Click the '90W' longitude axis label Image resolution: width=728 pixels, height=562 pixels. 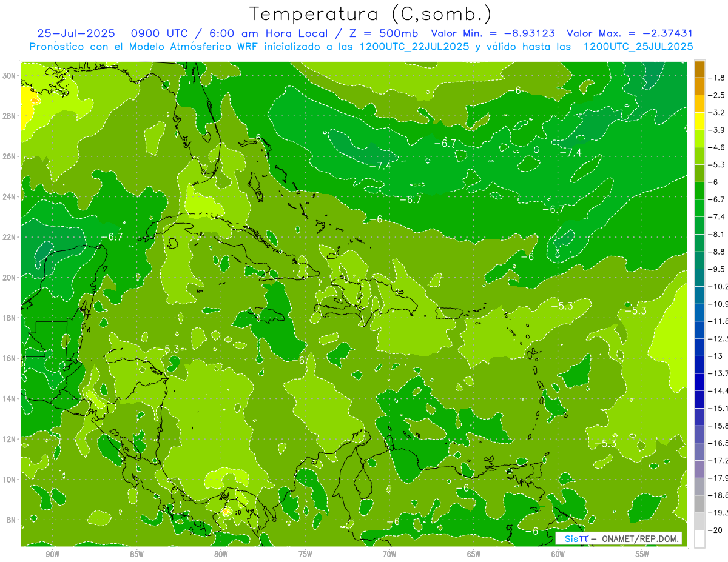click(x=53, y=554)
